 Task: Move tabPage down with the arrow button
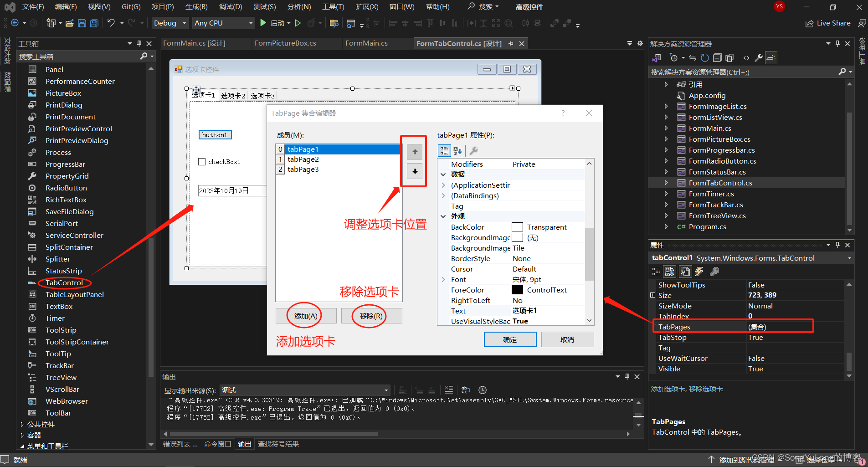click(x=415, y=171)
